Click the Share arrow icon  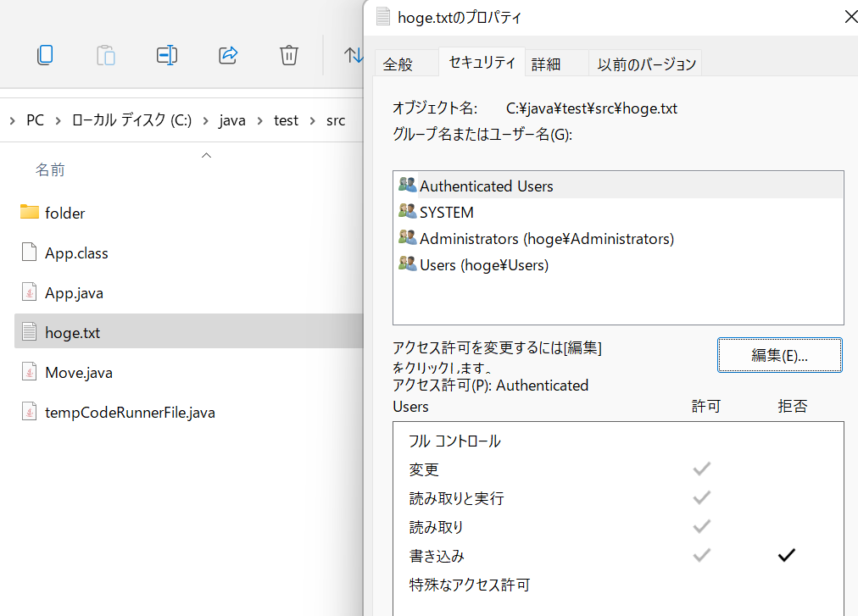[228, 55]
